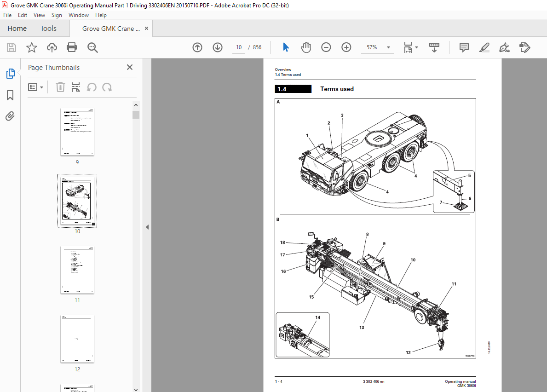
Task: Click 'Operating manual' footer text
Action: pyautogui.click(x=460, y=381)
